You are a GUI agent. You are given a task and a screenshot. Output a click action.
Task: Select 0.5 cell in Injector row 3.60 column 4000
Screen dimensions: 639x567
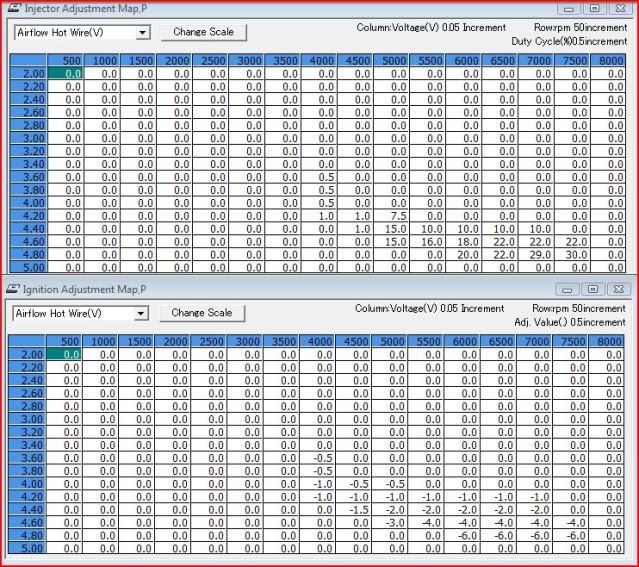[319, 177]
